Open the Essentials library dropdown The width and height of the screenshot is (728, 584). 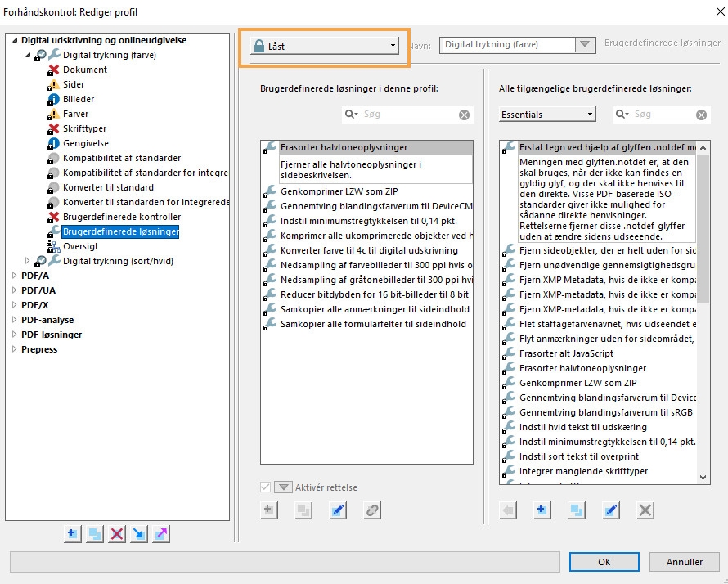click(546, 115)
